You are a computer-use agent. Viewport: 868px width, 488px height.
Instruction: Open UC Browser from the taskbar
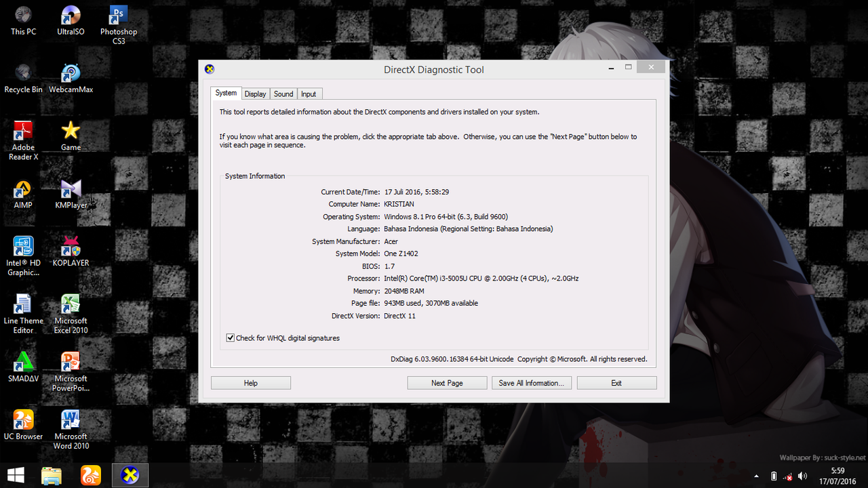point(91,475)
